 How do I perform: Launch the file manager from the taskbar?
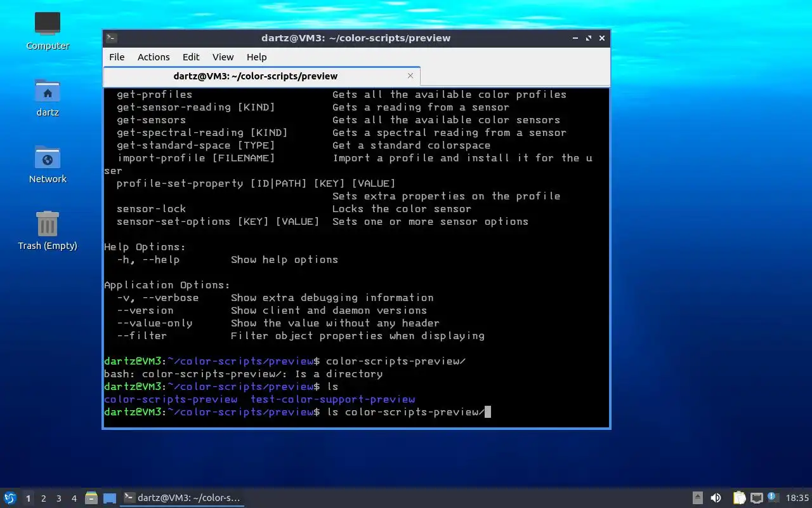point(91,498)
